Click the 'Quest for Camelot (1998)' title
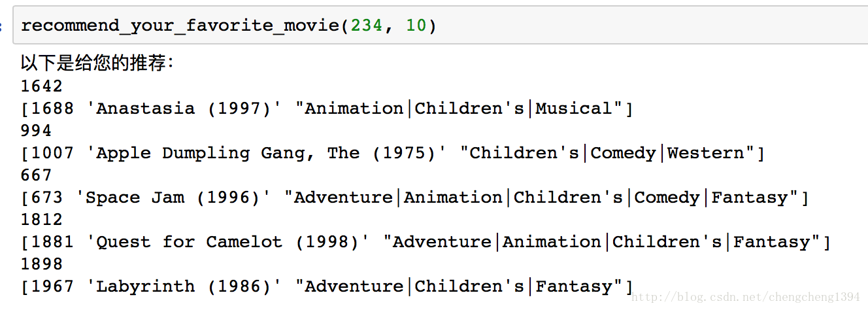 point(228,242)
